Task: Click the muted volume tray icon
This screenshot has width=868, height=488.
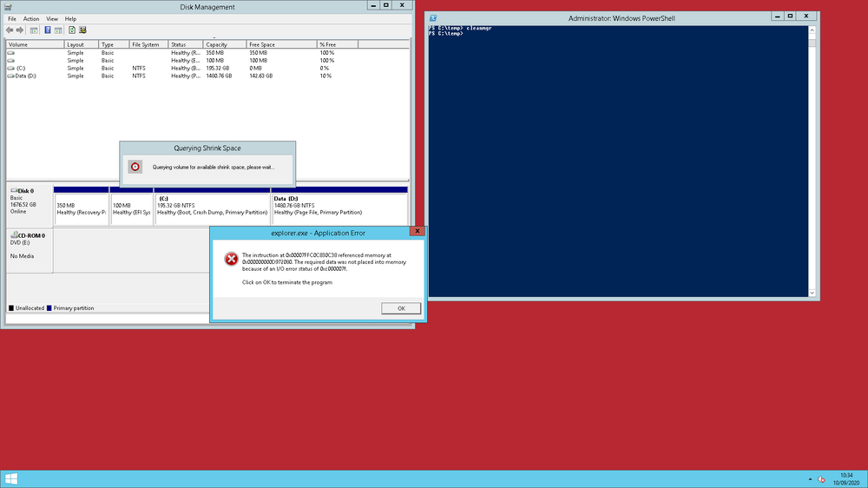Action: pyautogui.click(x=821, y=479)
